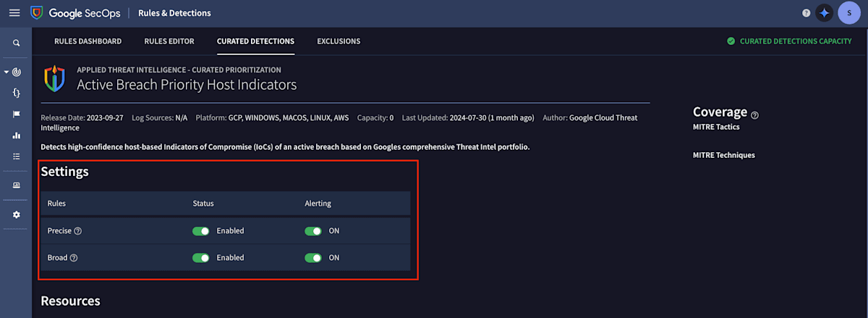Open the user avatar S menu
The image size is (868, 318).
pyautogui.click(x=848, y=13)
